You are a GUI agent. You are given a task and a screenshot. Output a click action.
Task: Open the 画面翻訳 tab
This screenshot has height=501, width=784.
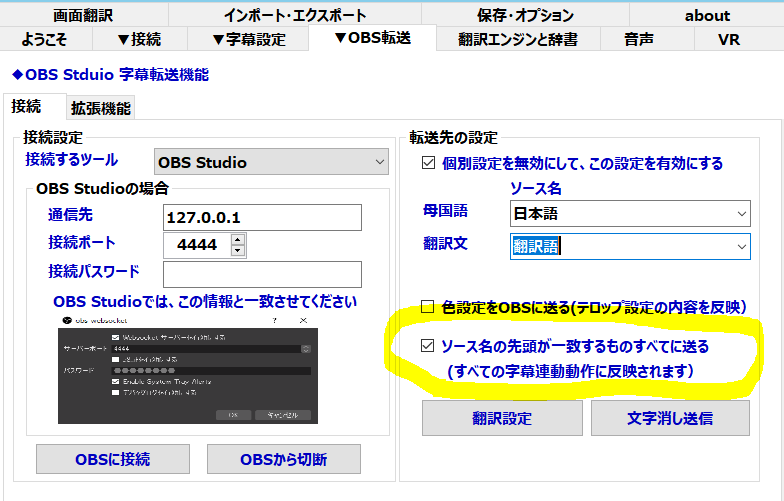pos(83,15)
